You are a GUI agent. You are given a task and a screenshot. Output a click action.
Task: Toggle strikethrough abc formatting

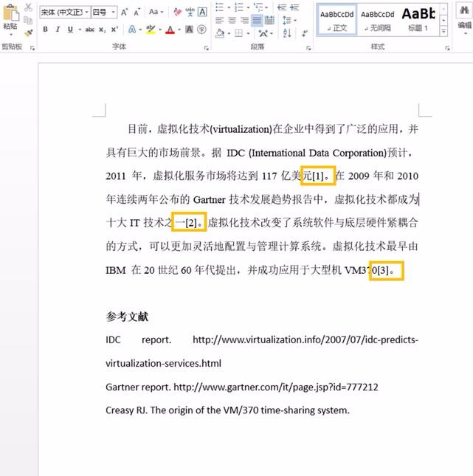click(89, 30)
